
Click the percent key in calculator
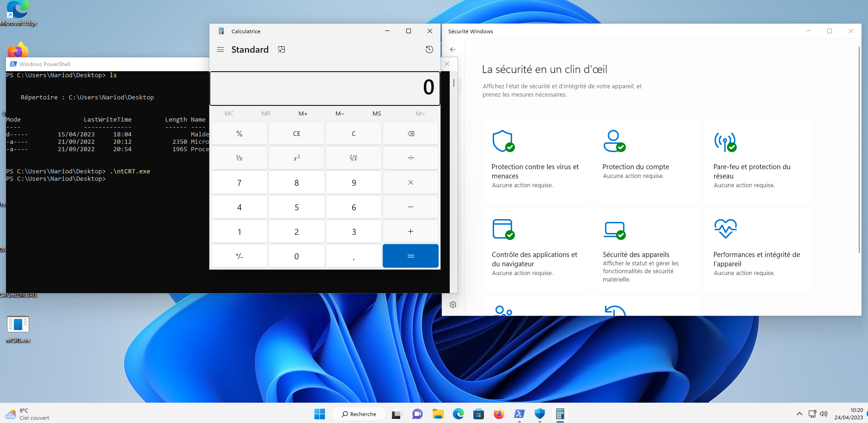[239, 134]
